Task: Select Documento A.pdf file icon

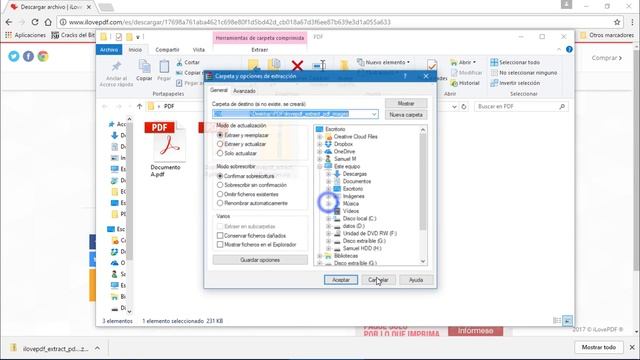Action: (165, 149)
